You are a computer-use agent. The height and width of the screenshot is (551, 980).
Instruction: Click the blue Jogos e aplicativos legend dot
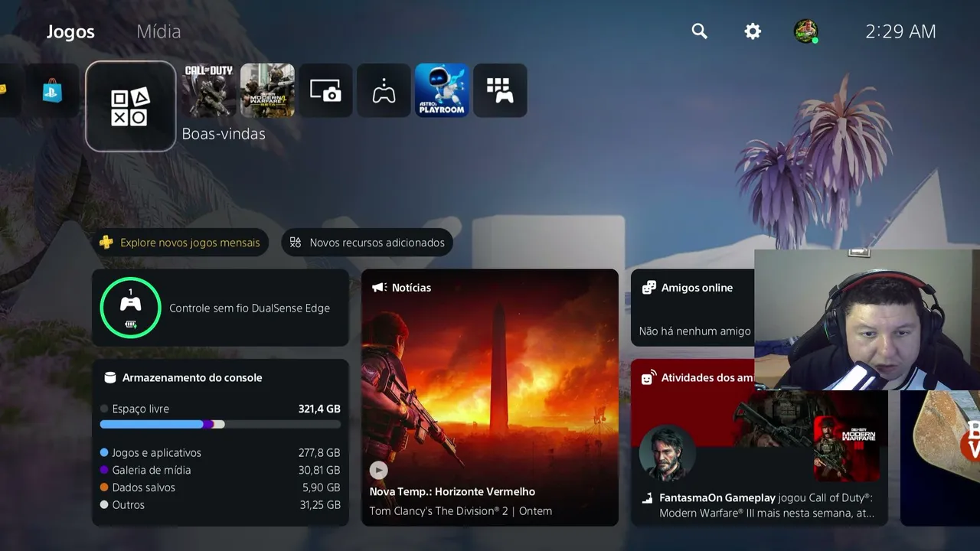coord(104,453)
